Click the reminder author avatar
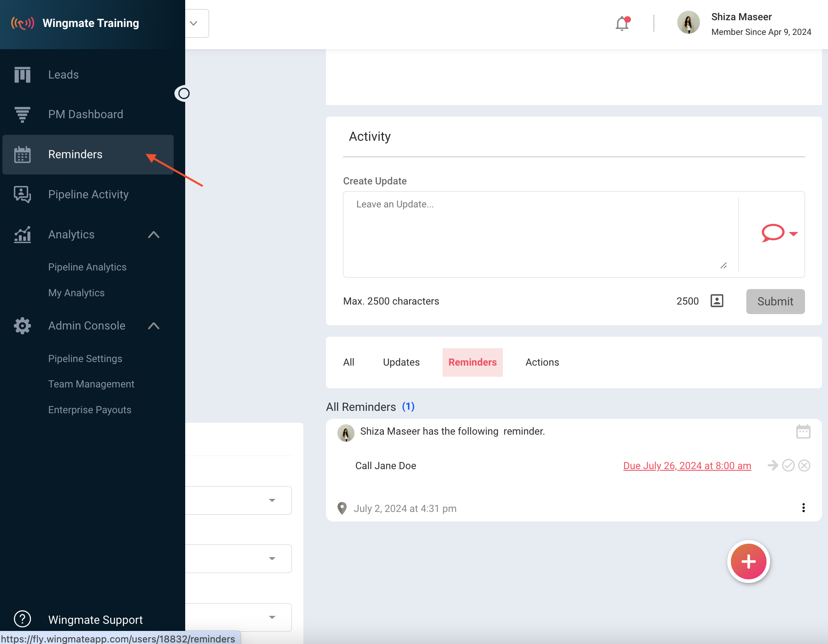Screen dimensions: 828x644 click(346, 433)
